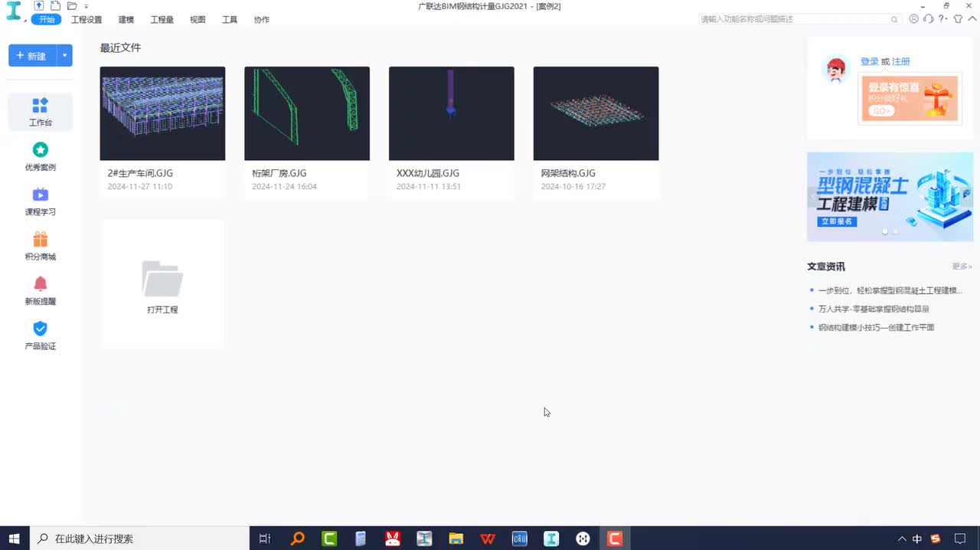Open 积分商城 gift icon
Viewport: 980px width, 550px height.
41,240
